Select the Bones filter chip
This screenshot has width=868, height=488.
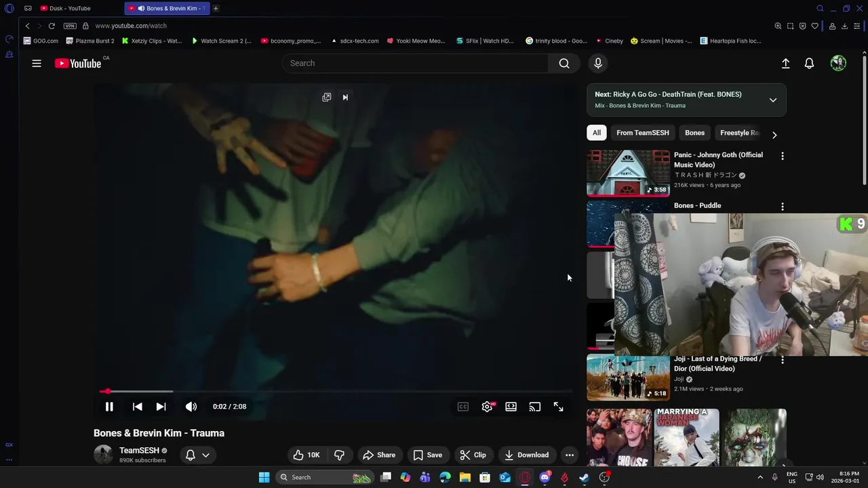point(694,133)
